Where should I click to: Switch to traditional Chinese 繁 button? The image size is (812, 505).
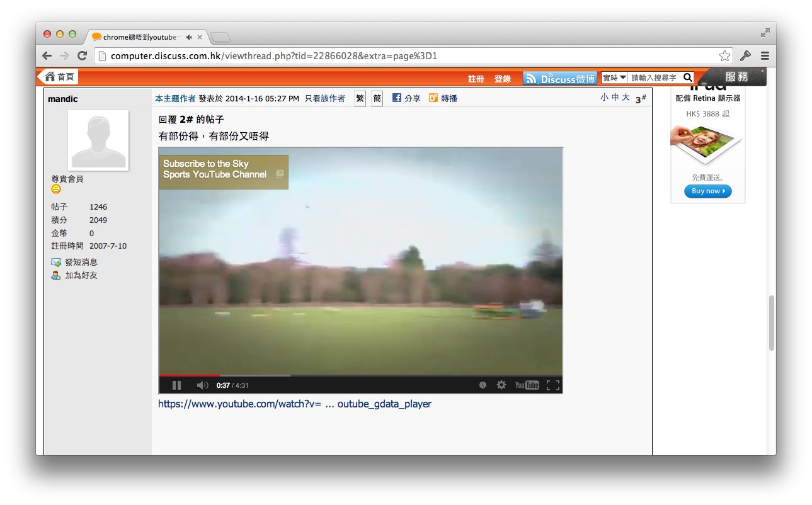[x=360, y=98]
